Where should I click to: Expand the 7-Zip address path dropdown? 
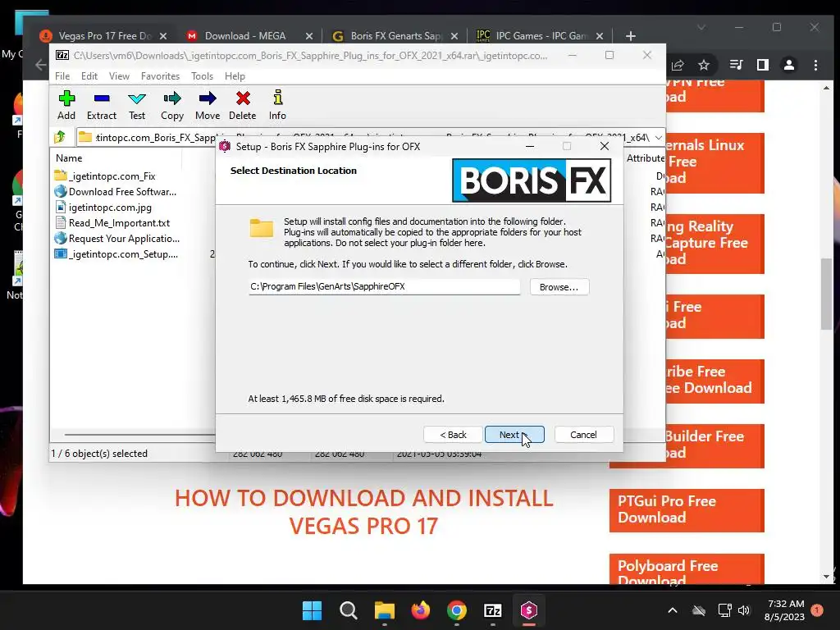click(658, 138)
